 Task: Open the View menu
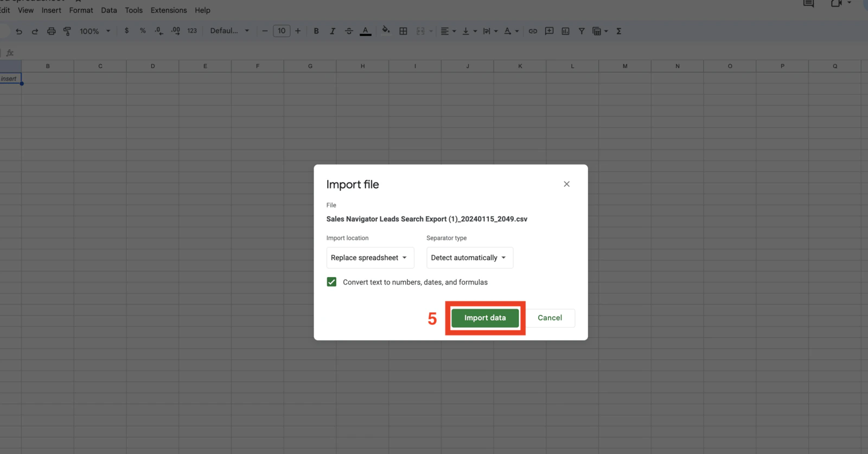tap(25, 10)
